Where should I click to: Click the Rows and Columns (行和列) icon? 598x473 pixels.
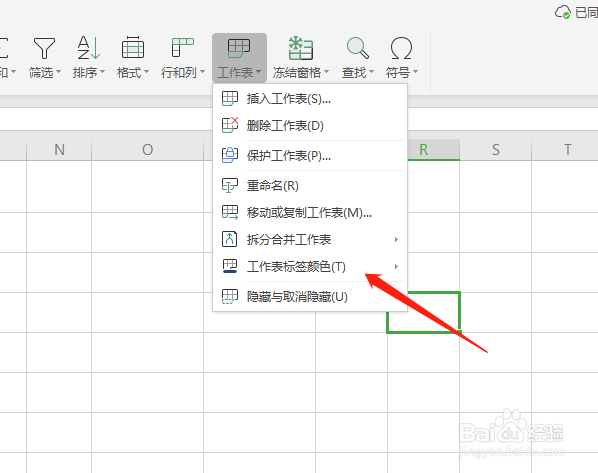point(183,48)
